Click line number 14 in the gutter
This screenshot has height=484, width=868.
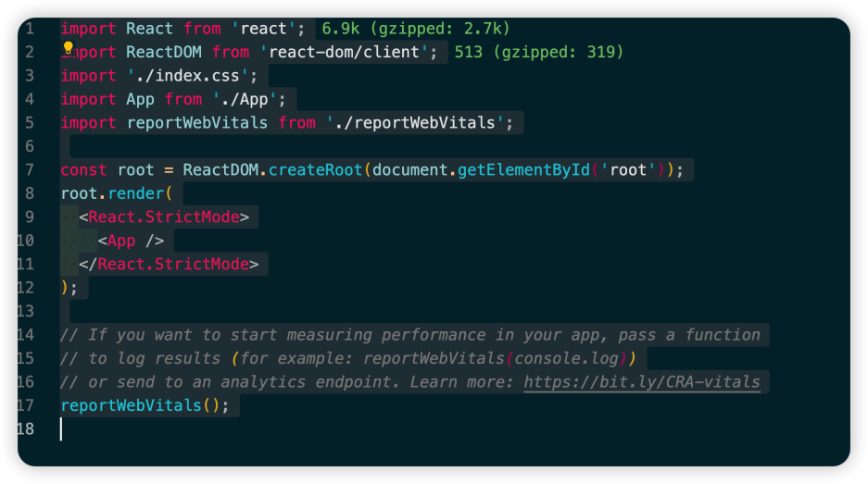click(25, 335)
